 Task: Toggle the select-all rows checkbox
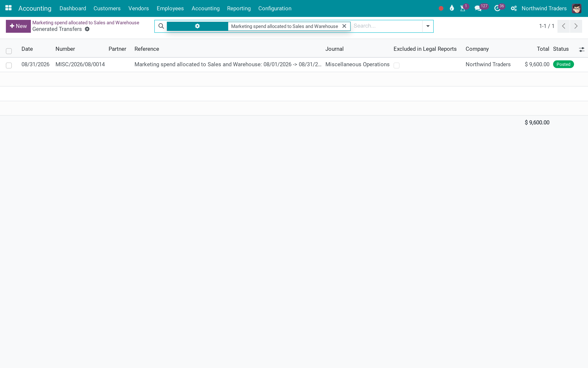point(9,51)
